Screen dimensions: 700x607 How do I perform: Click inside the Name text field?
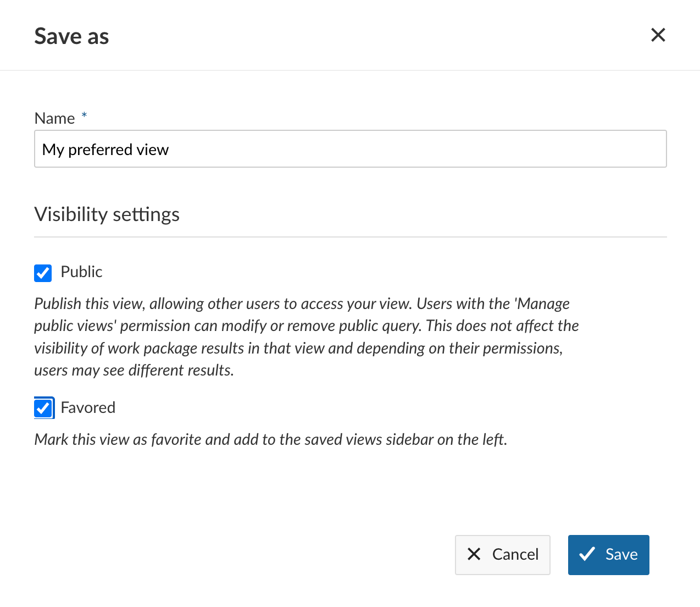(x=351, y=148)
